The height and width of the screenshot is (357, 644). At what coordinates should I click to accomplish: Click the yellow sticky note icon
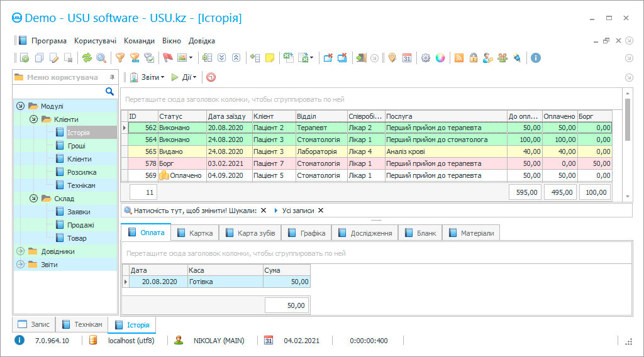pos(270,58)
